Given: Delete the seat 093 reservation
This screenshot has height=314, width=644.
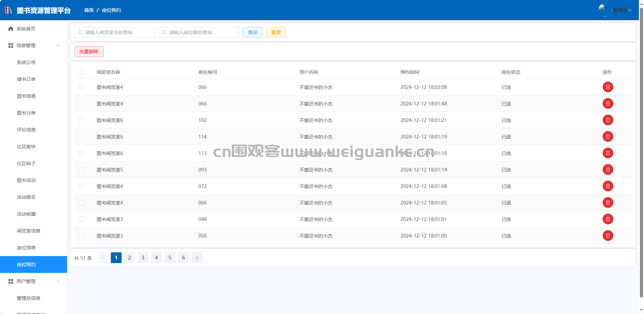Looking at the screenshot, I should click(608, 169).
